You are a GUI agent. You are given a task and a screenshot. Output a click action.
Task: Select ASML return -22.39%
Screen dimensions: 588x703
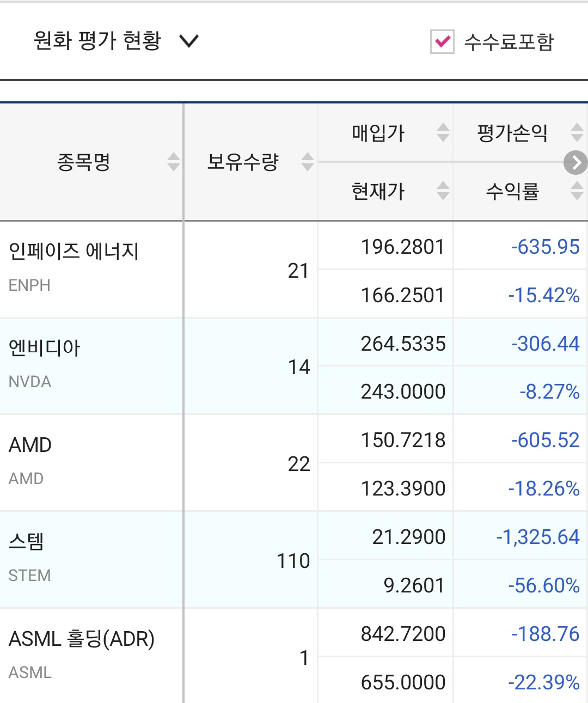tap(544, 682)
